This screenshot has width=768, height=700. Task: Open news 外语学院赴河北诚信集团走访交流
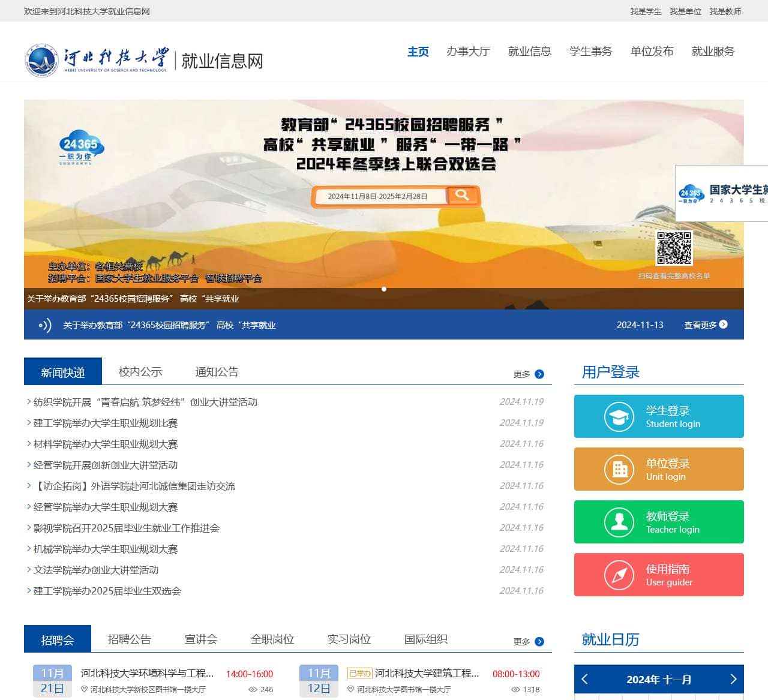(134, 486)
